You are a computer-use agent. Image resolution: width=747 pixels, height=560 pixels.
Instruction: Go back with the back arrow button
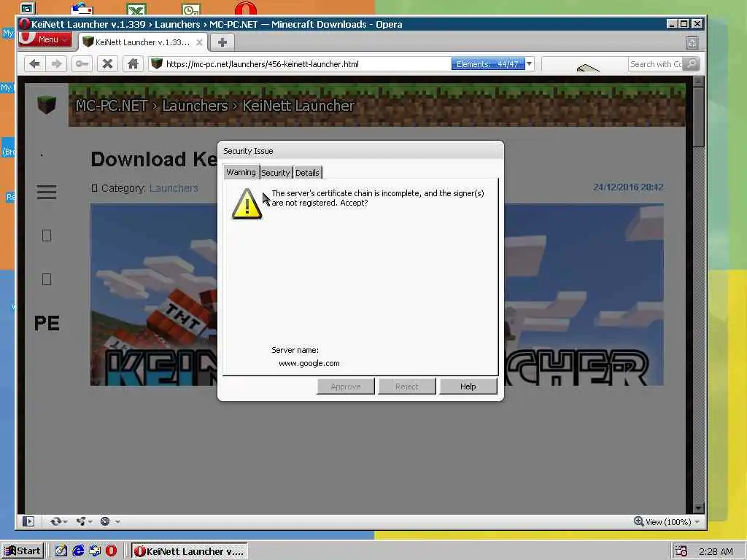click(x=34, y=64)
